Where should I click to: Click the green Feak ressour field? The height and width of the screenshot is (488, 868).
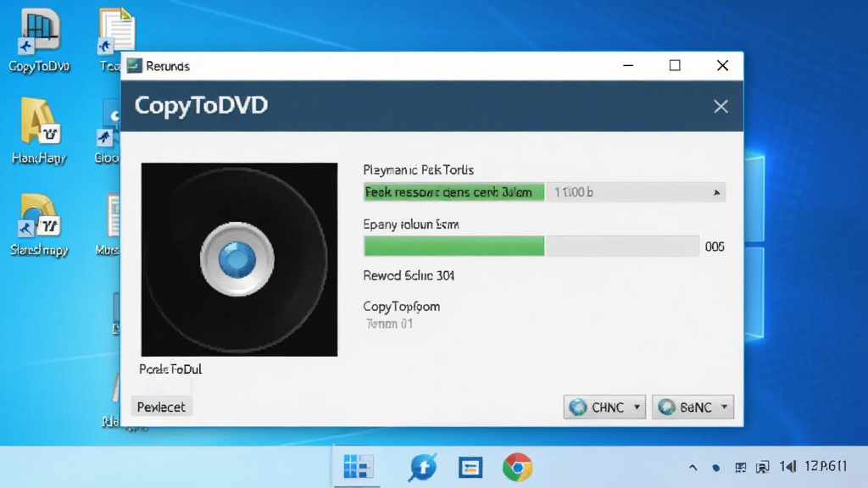(454, 192)
